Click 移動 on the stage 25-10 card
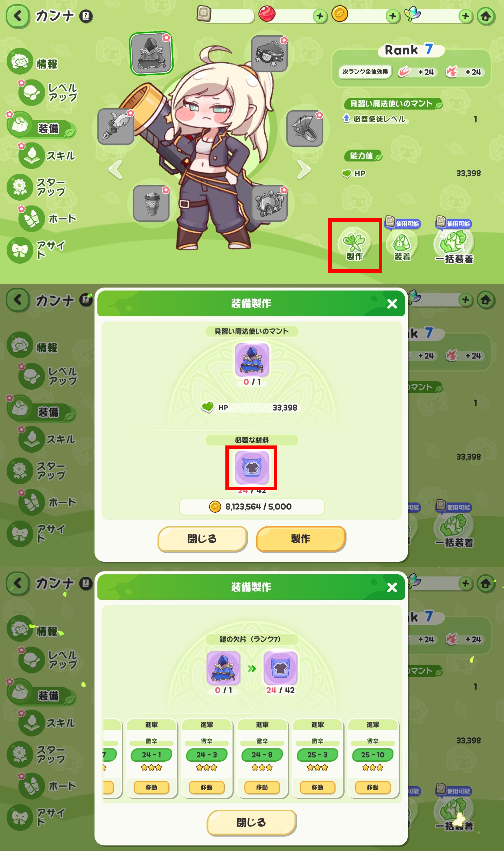Viewport: 504px width, 851px height. pyautogui.click(x=373, y=788)
